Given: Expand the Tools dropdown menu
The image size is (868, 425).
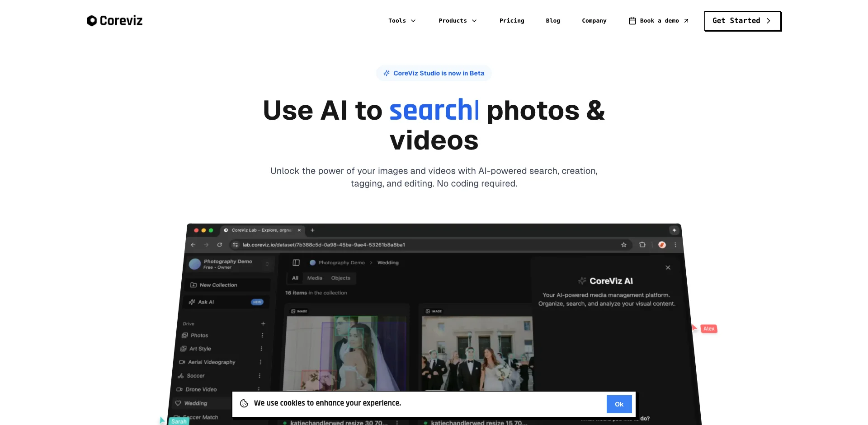Looking at the screenshot, I should click(401, 21).
